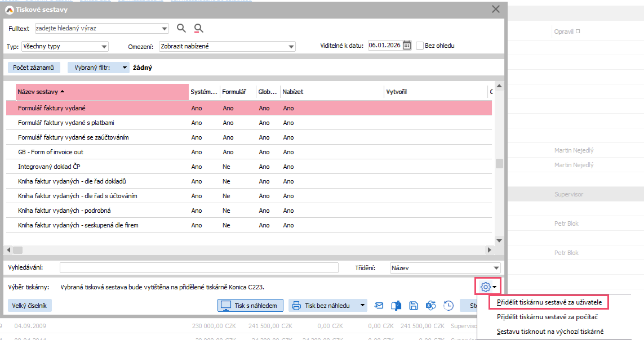Select Sestavu tisknout na výchozí tiskárně
The image size is (644, 340).
pos(550,332)
